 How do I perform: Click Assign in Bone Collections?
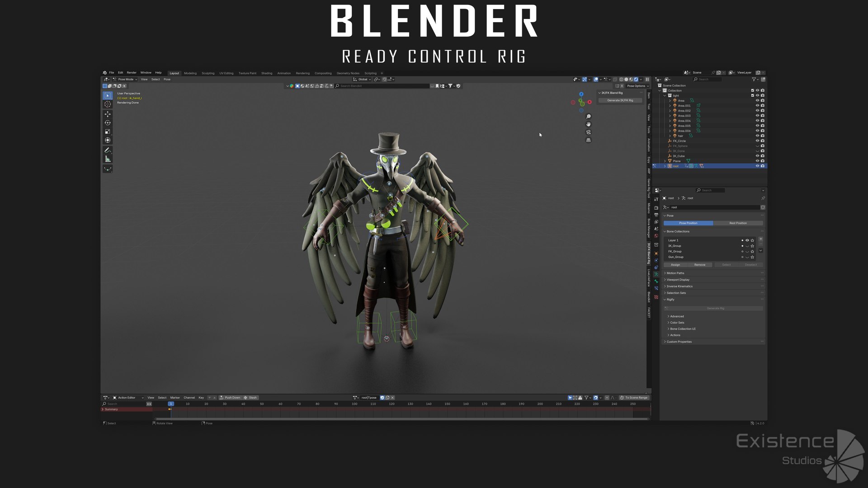pyautogui.click(x=675, y=265)
